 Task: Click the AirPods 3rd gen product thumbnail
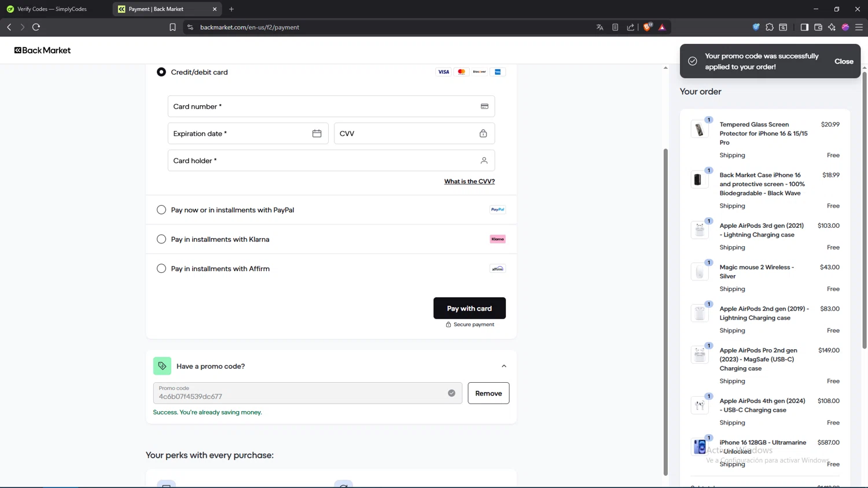pos(700,230)
